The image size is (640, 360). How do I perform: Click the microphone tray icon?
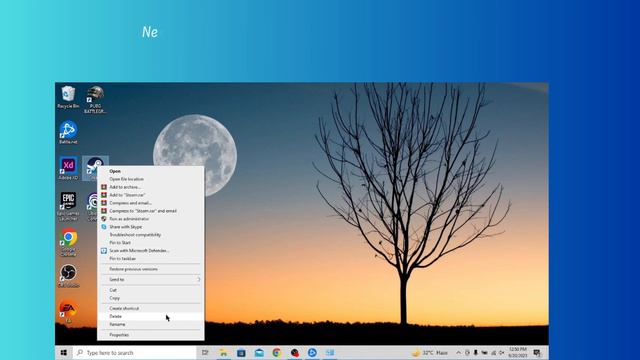[x=476, y=353]
